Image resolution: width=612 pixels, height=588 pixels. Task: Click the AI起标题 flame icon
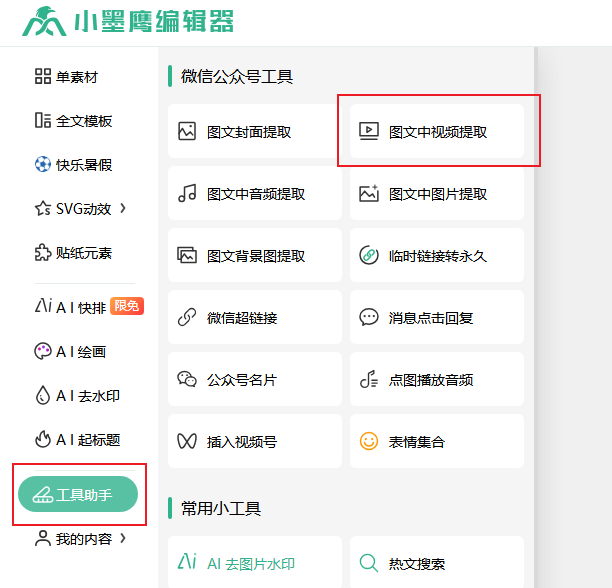click(43, 439)
